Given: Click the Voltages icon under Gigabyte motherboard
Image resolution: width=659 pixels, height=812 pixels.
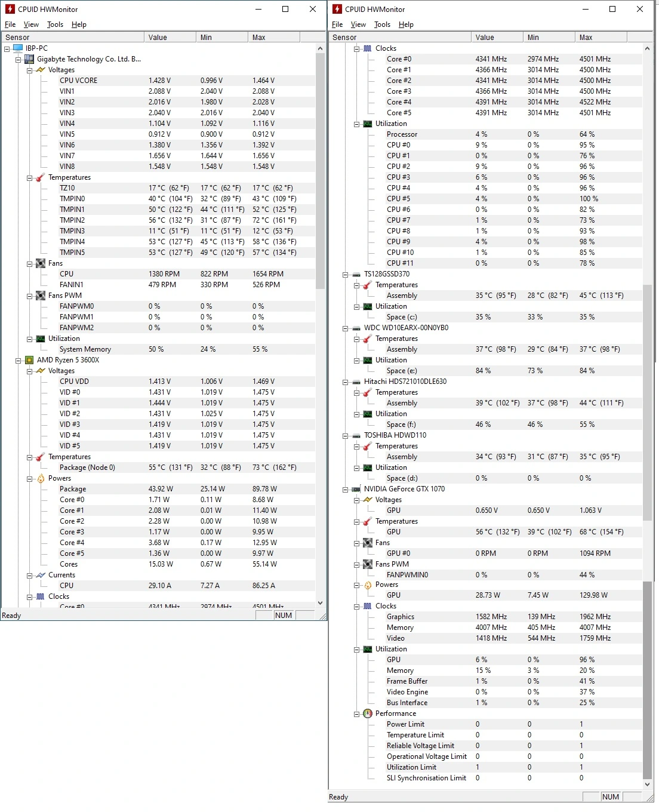Looking at the screenshot, I should point(41,70).
